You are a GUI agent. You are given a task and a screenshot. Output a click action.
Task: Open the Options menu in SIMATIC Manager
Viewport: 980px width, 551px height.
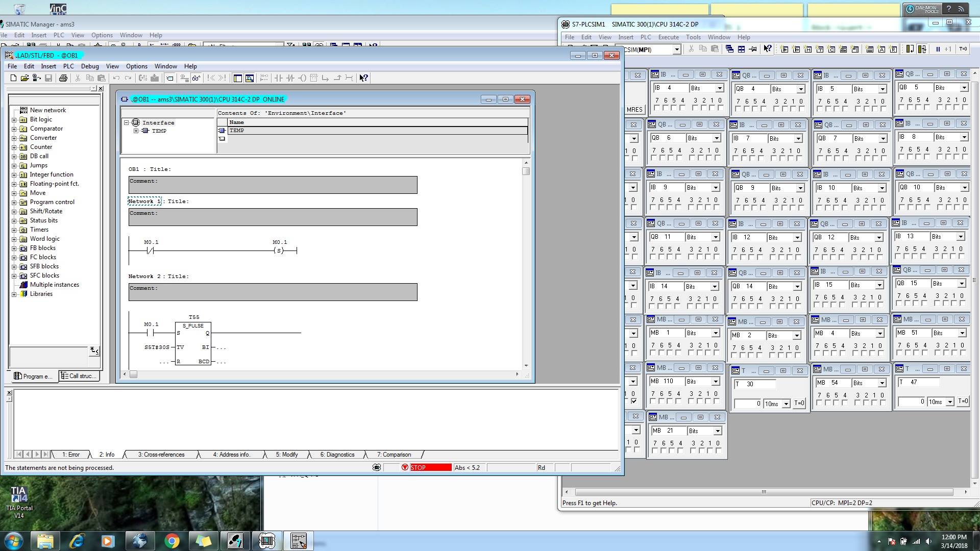(102, 35)
